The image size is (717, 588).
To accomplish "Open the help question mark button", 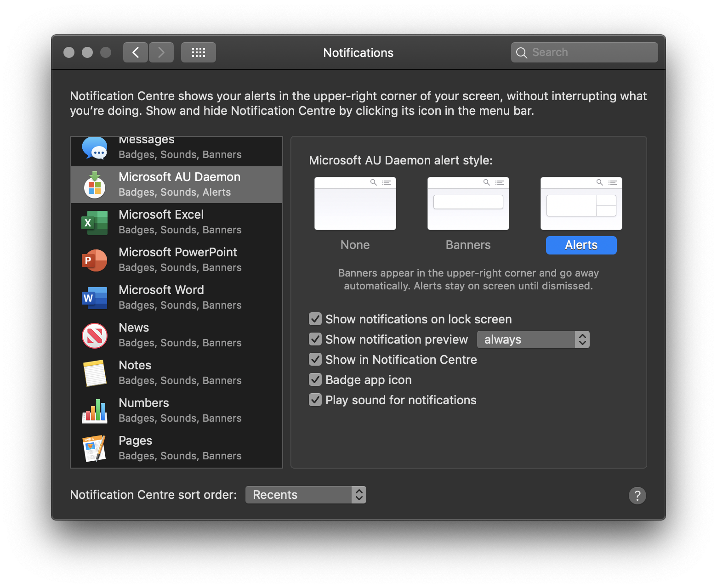I will (x=637, y=495).
